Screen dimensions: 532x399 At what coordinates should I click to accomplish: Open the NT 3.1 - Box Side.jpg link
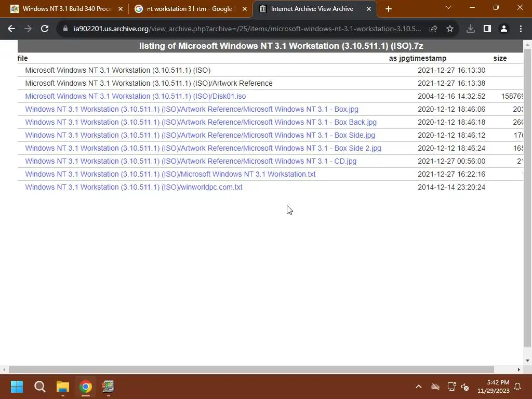pyautogui.click(x=200, y=136)
